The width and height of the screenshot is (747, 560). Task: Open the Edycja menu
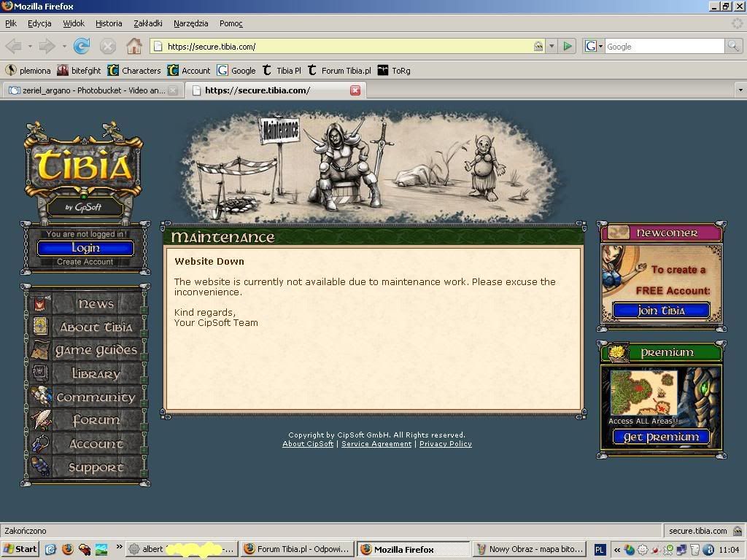39,23
